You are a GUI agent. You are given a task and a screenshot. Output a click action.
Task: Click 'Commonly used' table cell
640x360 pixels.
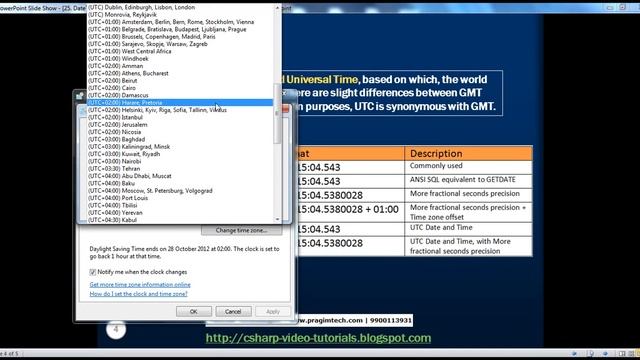click(x=469, y=167)
